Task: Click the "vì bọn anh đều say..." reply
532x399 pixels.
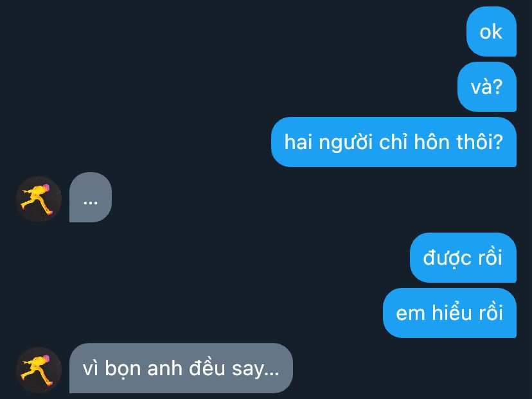Action: pos(181,368)
